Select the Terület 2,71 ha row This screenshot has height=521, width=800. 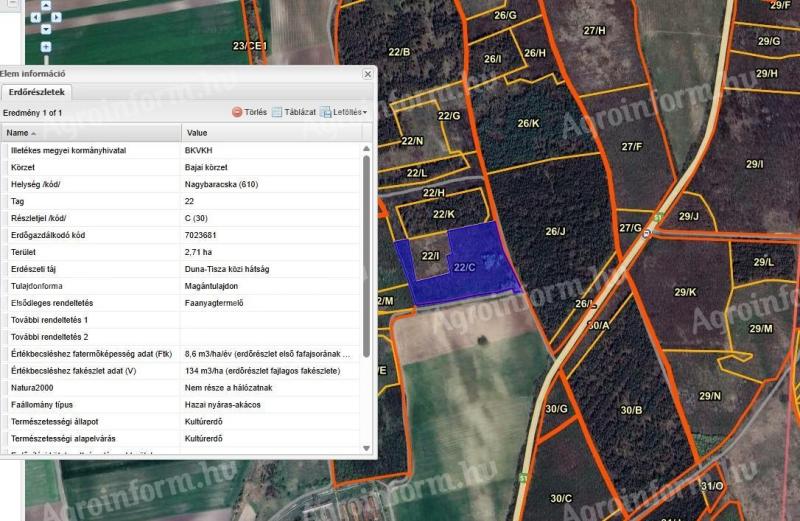click(x=180, y=252)
